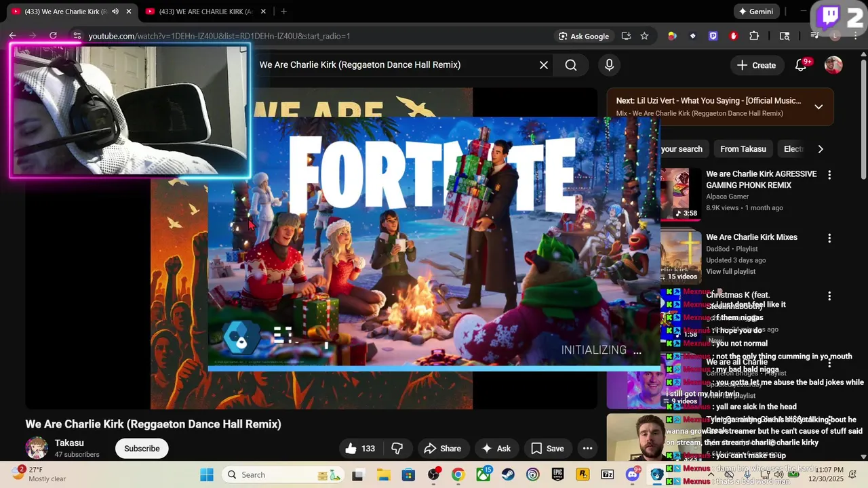Open the Chrome extensions puzzle icon
Image resolution: width=868 pixels, height=488 pixels.
[754, 36]
